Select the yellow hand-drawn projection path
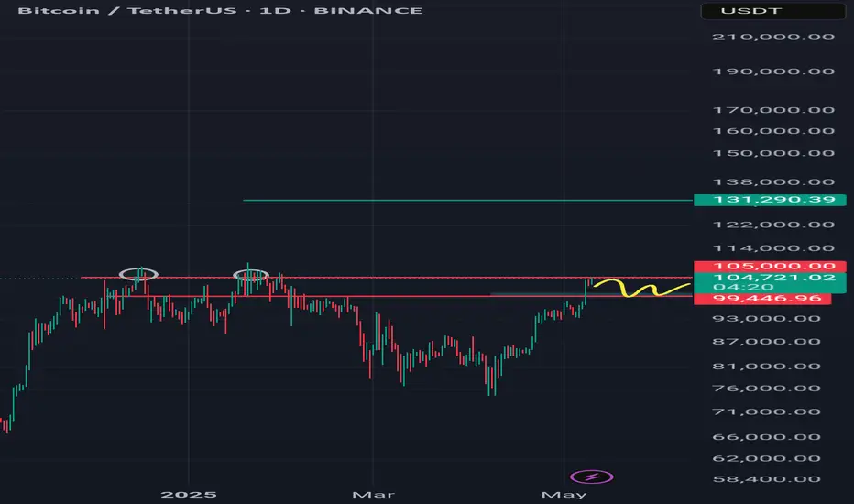 point(642,287)
